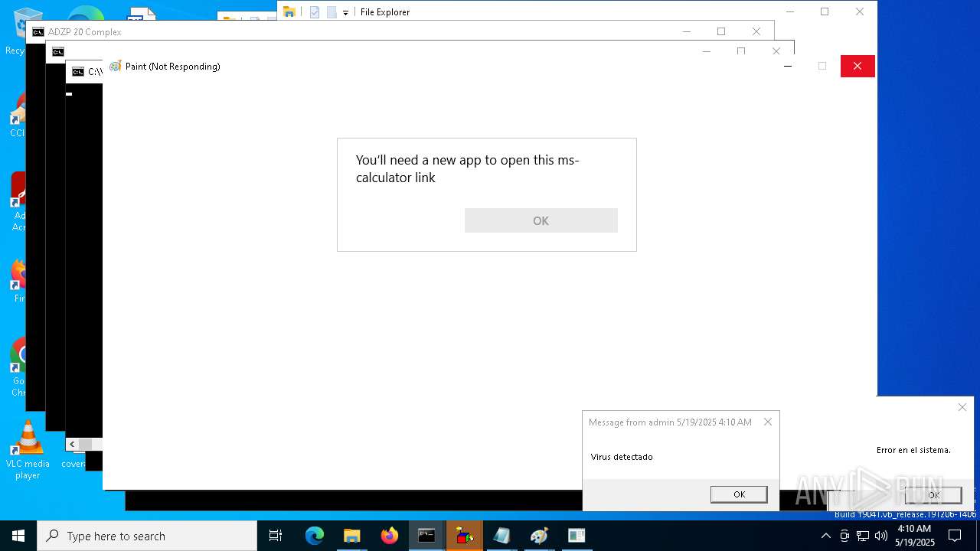
Task: Close the ADZP 20 Complex window
Action: (x=756, y=31)
